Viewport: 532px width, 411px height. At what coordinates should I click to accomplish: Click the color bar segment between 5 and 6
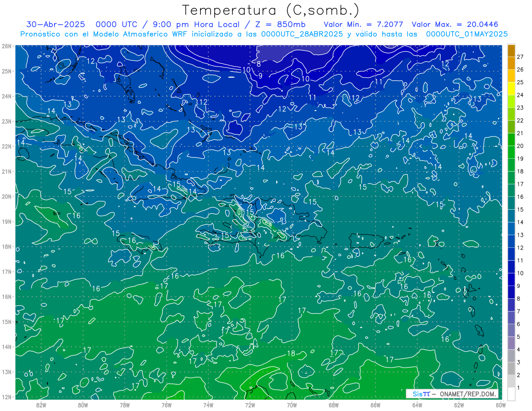coord(511,330)
